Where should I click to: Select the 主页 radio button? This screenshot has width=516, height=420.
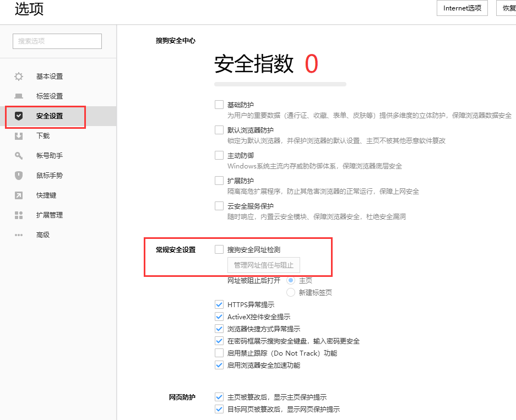pos(291,280)
